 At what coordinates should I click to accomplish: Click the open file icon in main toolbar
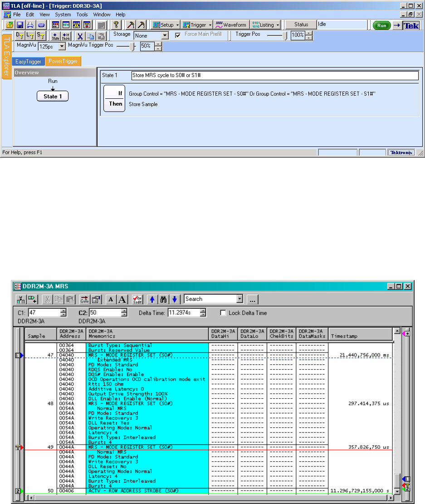coord(10,25)
